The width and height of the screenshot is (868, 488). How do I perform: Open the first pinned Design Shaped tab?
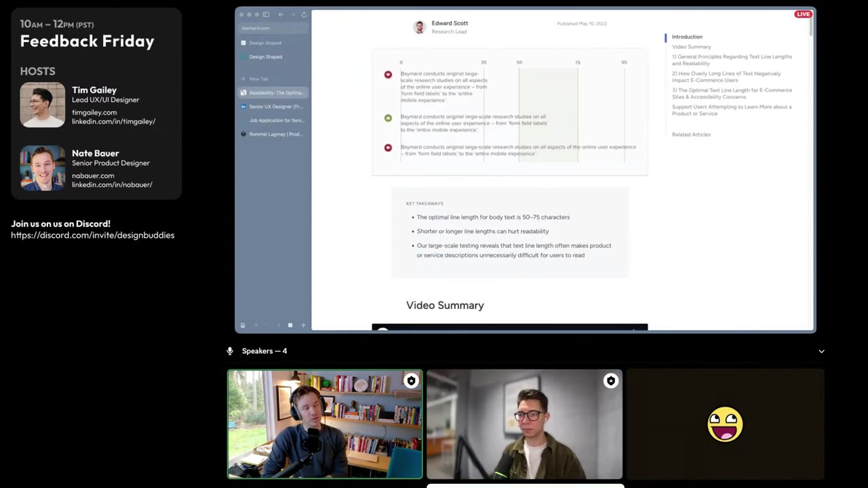(x=273, y=43)
